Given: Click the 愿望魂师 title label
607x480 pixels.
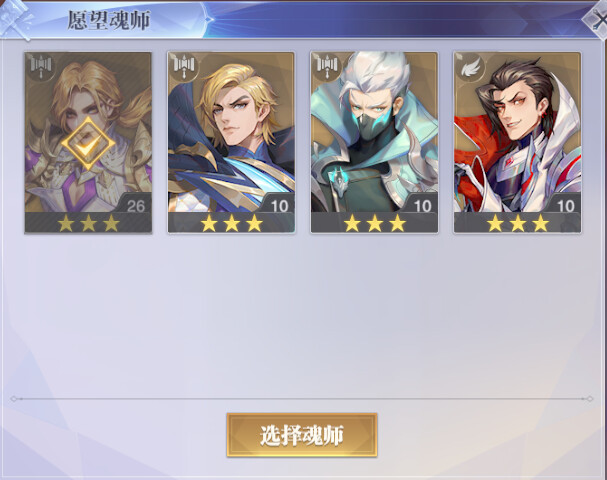Looking at the screenshot, I should (108, 21).
